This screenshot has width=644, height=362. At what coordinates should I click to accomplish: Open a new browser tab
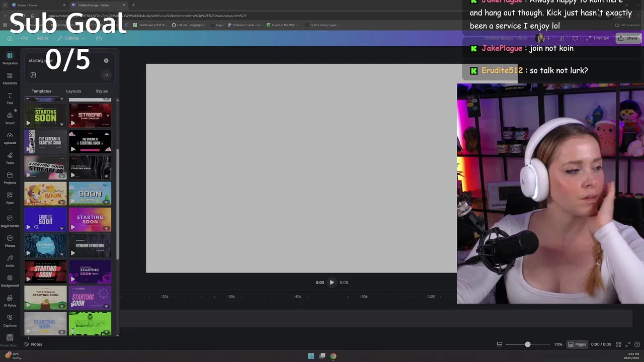tap(133, 5)
